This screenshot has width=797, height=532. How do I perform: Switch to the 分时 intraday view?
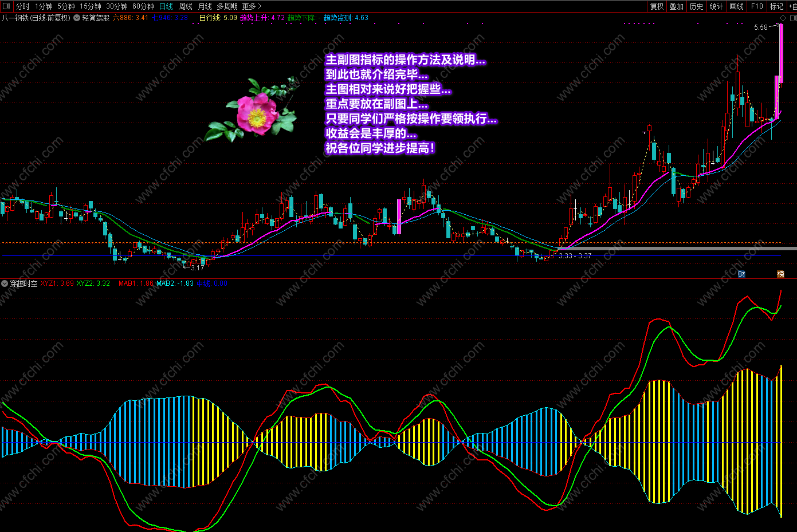(x=22, y=6)
